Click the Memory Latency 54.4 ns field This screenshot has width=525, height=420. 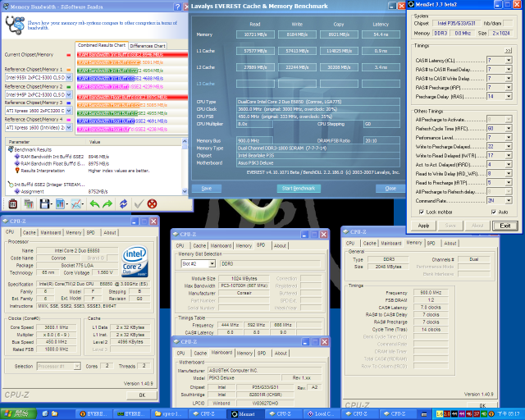[381, 34]
